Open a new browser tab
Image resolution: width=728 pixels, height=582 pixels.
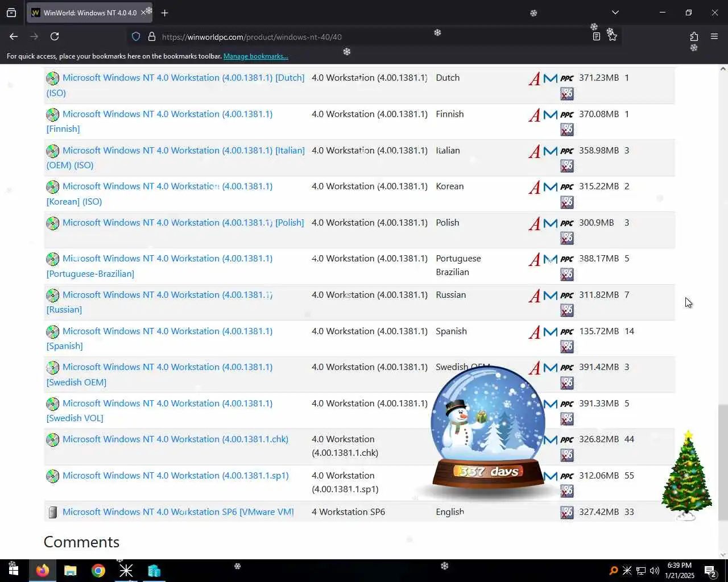click(164, 13)
